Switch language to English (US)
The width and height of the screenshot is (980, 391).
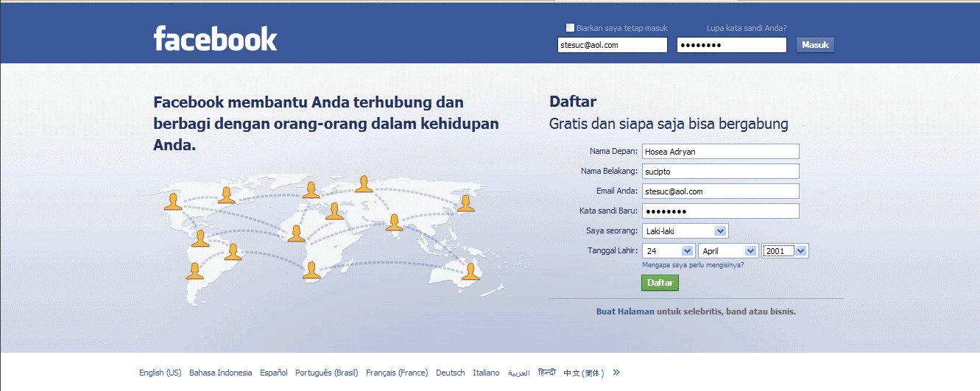coord(160,373)
